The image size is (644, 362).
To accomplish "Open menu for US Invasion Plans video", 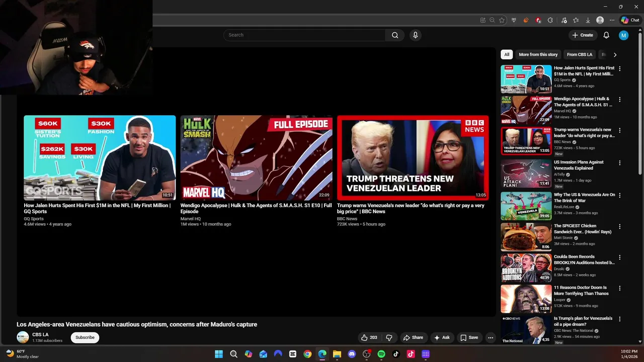I will [x=620, y=163].
